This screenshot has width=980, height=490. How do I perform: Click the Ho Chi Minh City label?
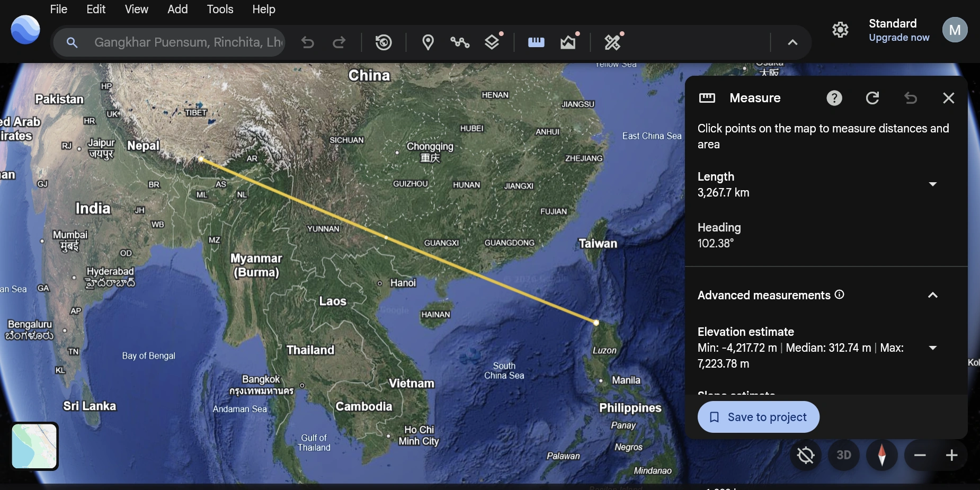419,435
